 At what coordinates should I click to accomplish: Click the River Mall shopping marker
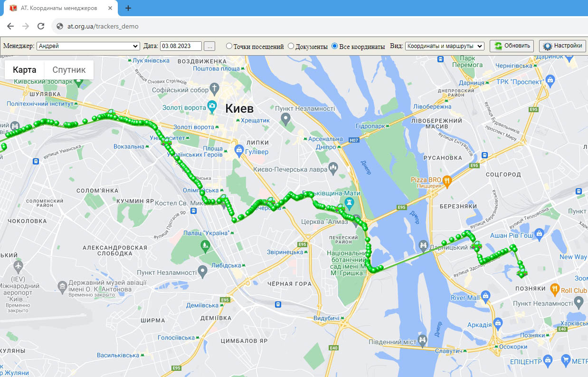click(485, 296)
